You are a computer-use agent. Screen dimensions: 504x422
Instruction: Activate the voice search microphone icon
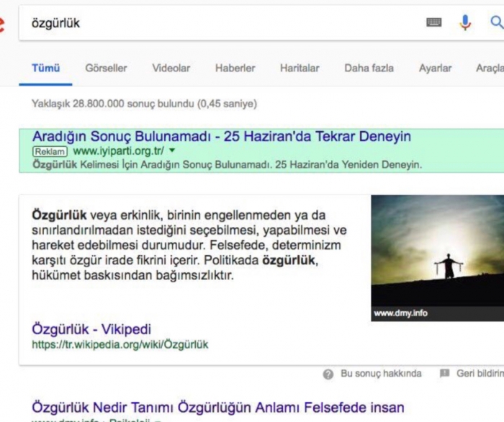pyautogui.click(x=465, y=23)
